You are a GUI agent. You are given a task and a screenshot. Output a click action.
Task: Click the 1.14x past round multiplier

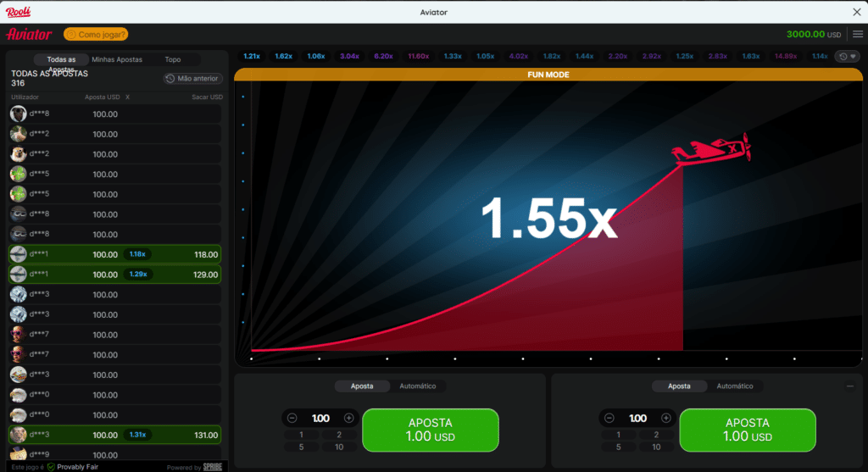coord(820,57)
